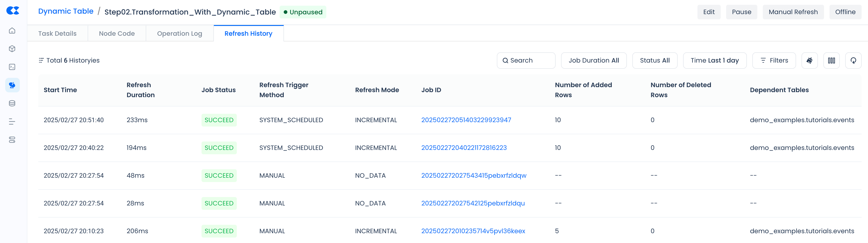
Task: Click the reload history list icon
Action: point(853,61)
